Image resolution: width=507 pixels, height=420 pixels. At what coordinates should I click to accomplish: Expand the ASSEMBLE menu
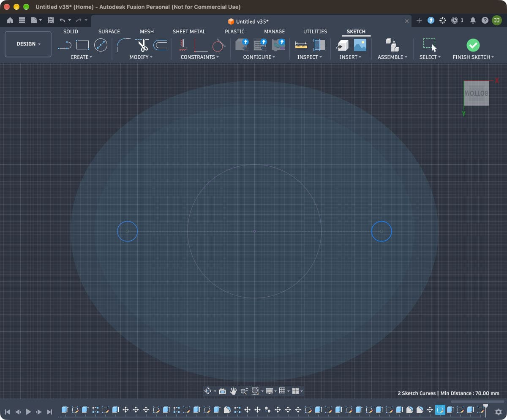click(393, 57)
